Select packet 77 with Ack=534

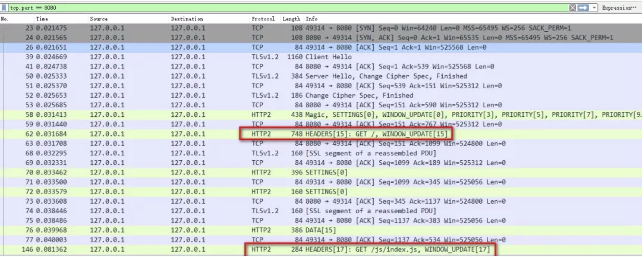point(321,240)
